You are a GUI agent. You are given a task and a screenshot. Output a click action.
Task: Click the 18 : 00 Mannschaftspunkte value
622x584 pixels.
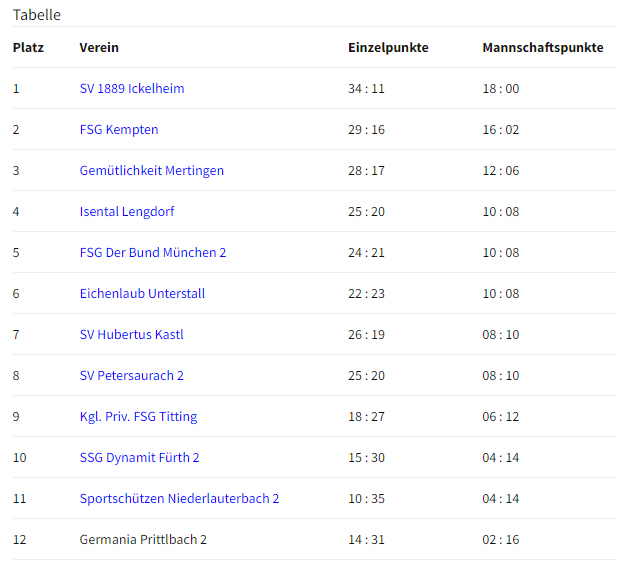tap(501, 88)
